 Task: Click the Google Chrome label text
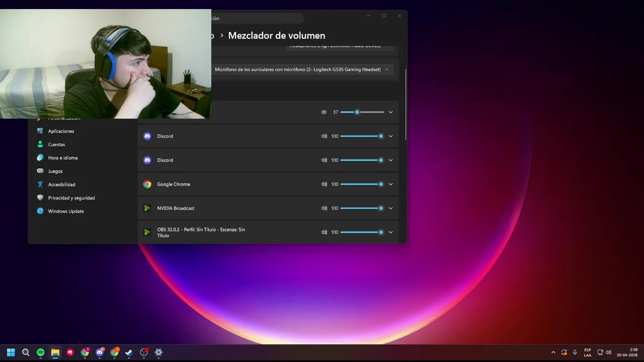(x=174, y=184)
